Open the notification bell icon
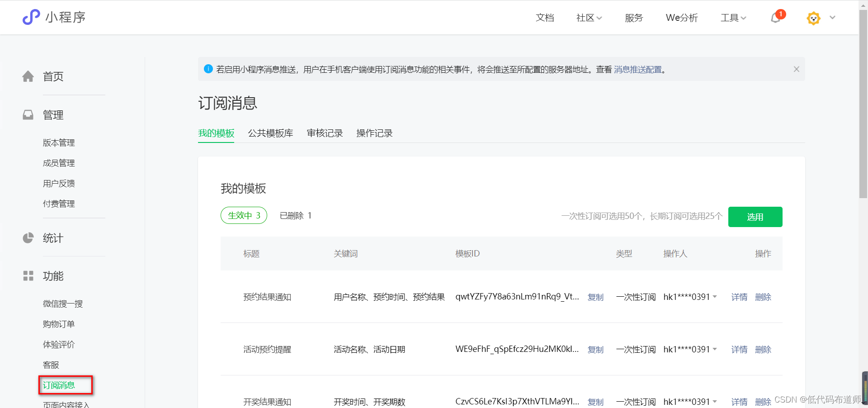Image resolution: width=868 pixels, height=408 pixels. coord(776,18)
